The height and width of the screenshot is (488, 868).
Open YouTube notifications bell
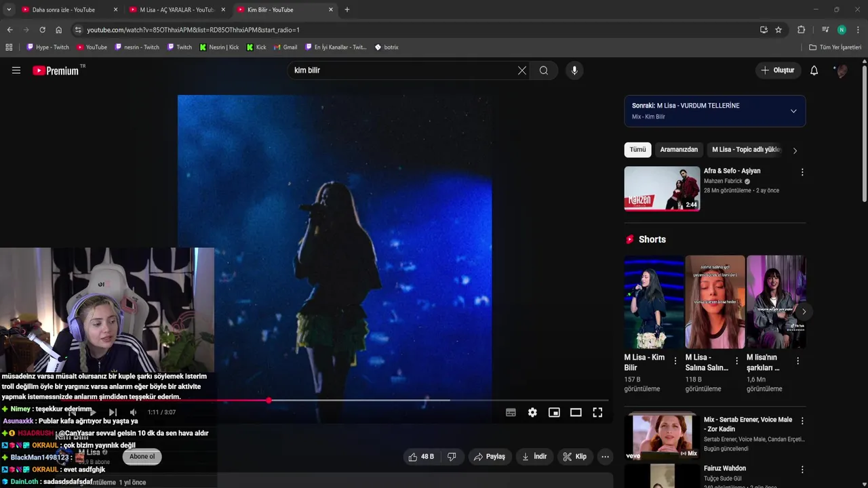tap(814, 70)
